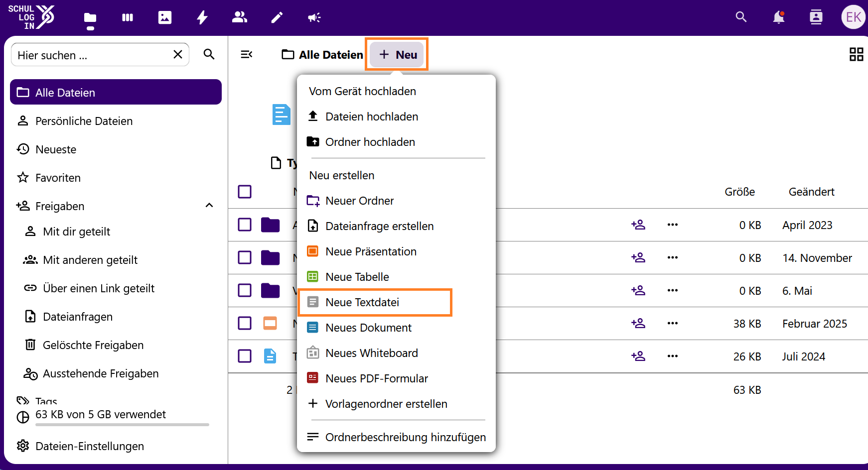The height and width of the screenshot is (470, 868).
Task: Click the Neu button
Action: pos(397,55)
